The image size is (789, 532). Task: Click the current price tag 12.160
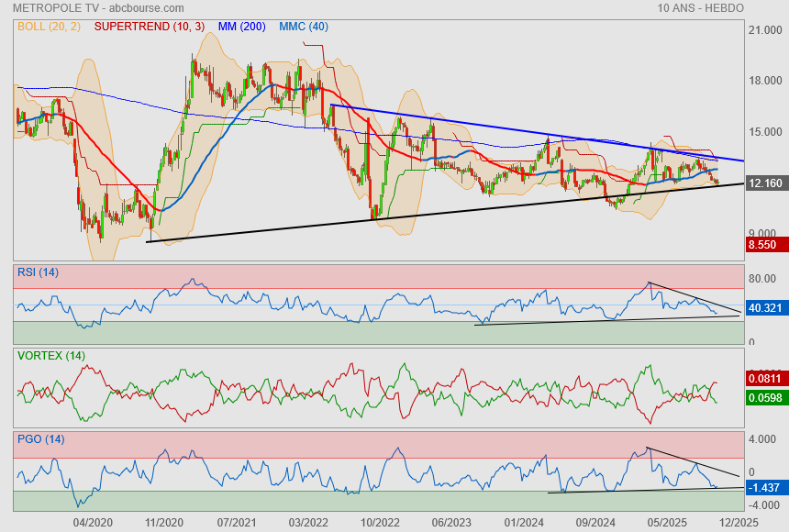pos(764,183)
